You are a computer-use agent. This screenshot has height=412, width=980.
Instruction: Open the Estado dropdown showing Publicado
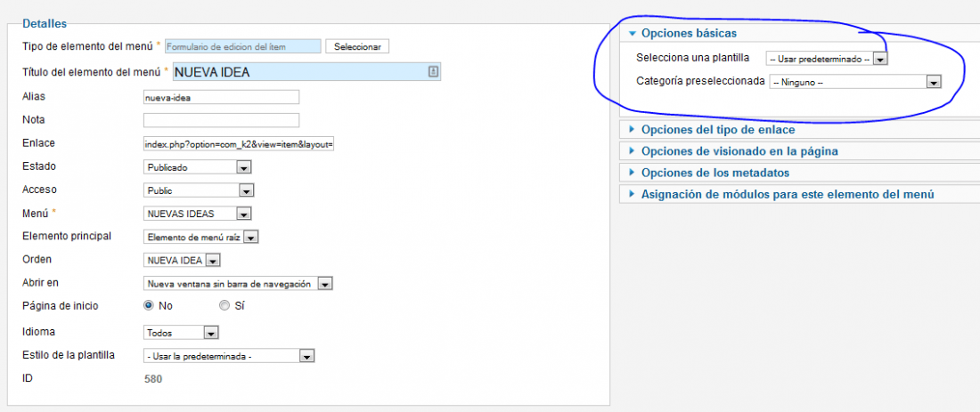point(198,167)
